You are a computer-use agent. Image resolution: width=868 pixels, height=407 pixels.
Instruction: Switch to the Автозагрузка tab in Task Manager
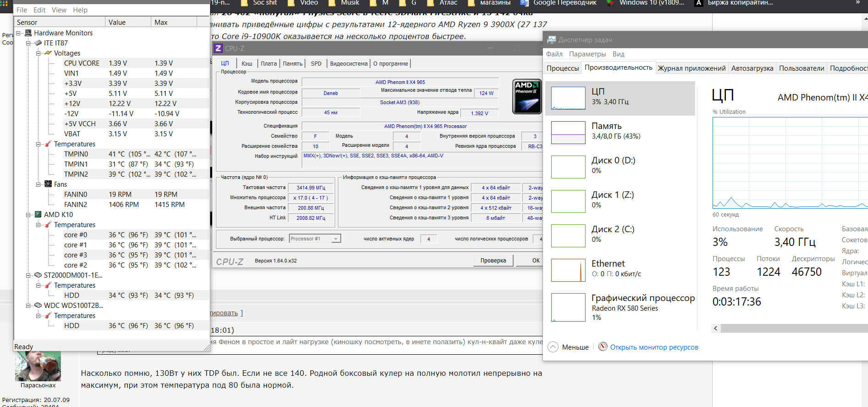tap(752, 68)
